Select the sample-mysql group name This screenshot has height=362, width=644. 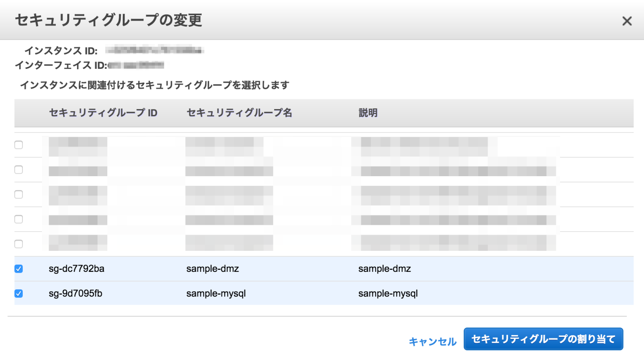tap(216, 294)
